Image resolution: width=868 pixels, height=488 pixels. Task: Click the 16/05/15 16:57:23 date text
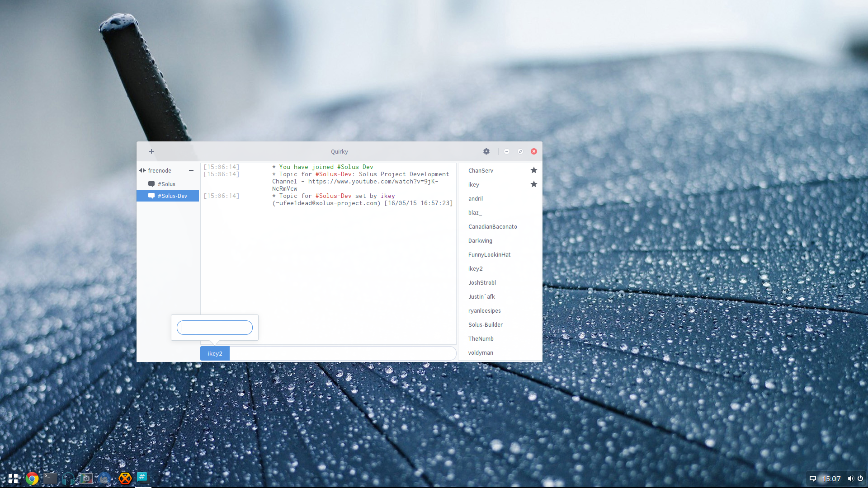coord(419,203)
